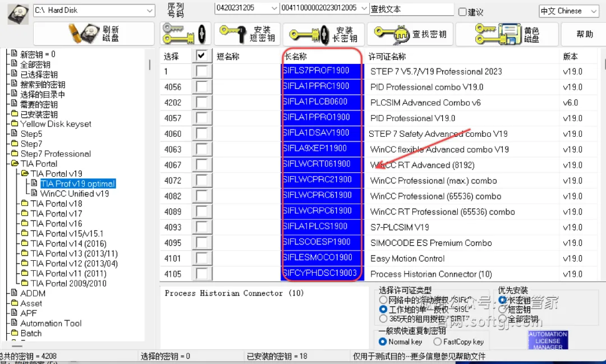
Task: Click Easy Motion Control license name
Action: click(407, 258)
